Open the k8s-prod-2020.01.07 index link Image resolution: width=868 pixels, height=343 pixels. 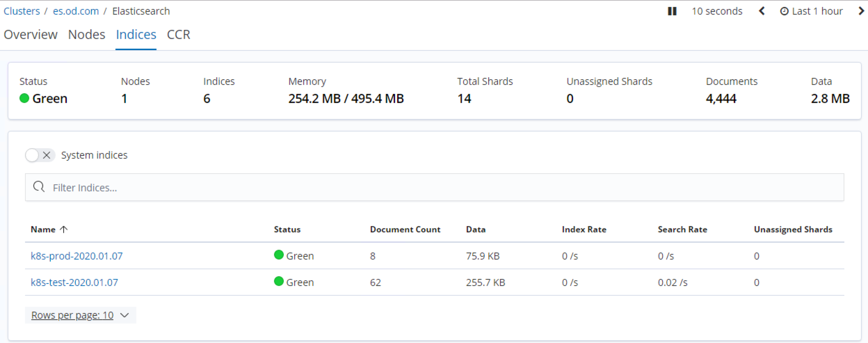pyautogui.click(x=77, y=256)
